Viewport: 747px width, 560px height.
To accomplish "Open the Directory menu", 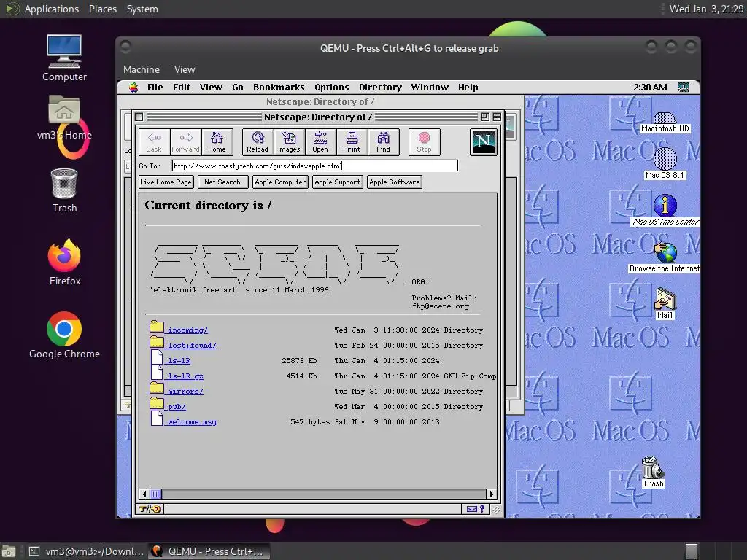I will click(380, 87).
